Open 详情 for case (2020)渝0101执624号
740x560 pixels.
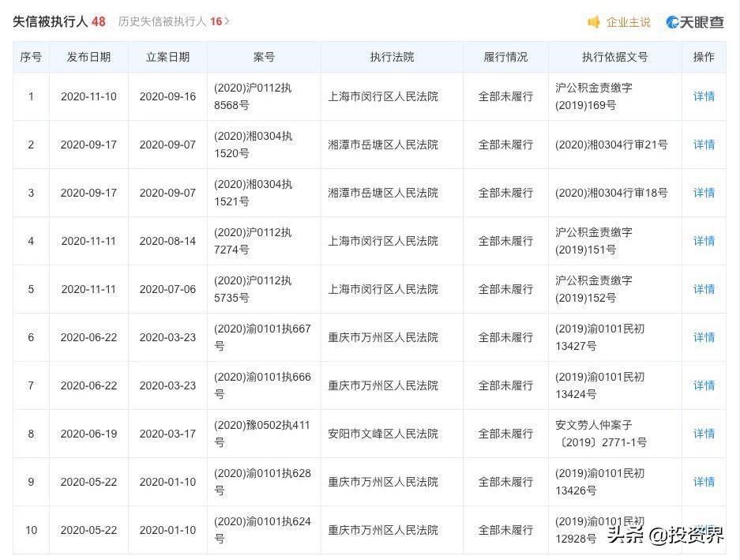click(703, 530)
